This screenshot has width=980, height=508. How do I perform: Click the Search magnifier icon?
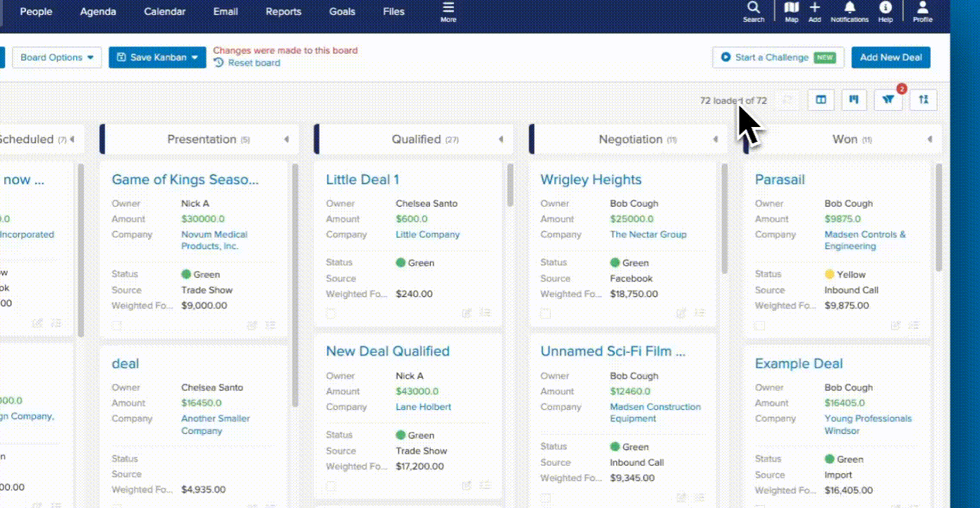(x=753, y=8)
